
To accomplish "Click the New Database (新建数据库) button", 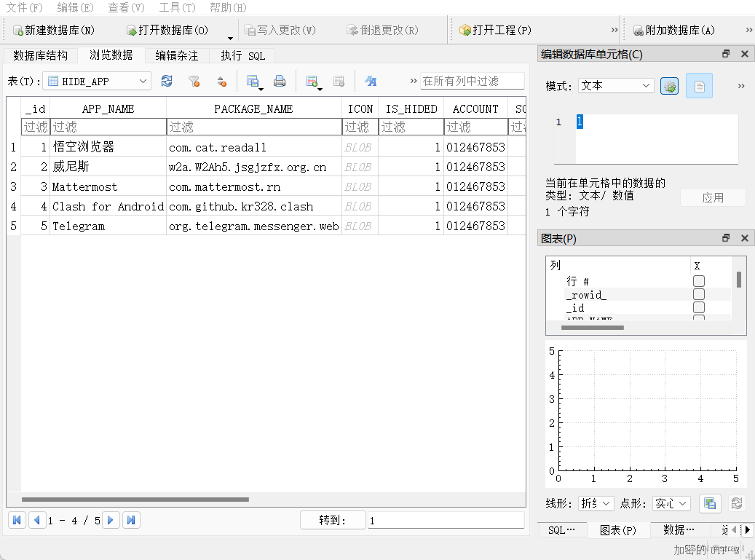I will 53,31.
